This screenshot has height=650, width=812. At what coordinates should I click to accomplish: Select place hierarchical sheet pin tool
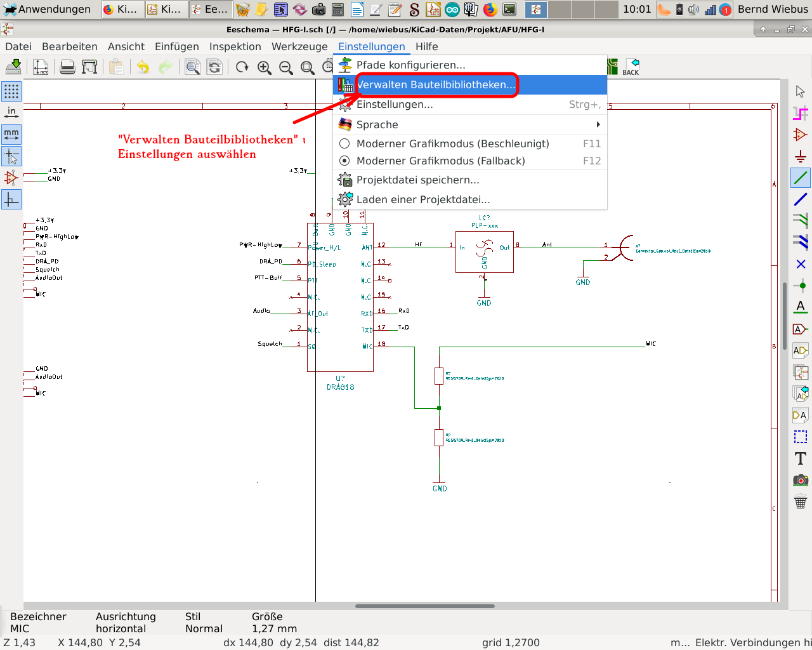coord(801,415)
